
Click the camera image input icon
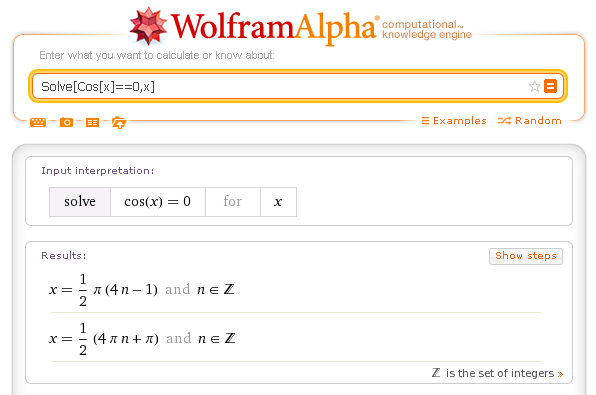[66, 122]
